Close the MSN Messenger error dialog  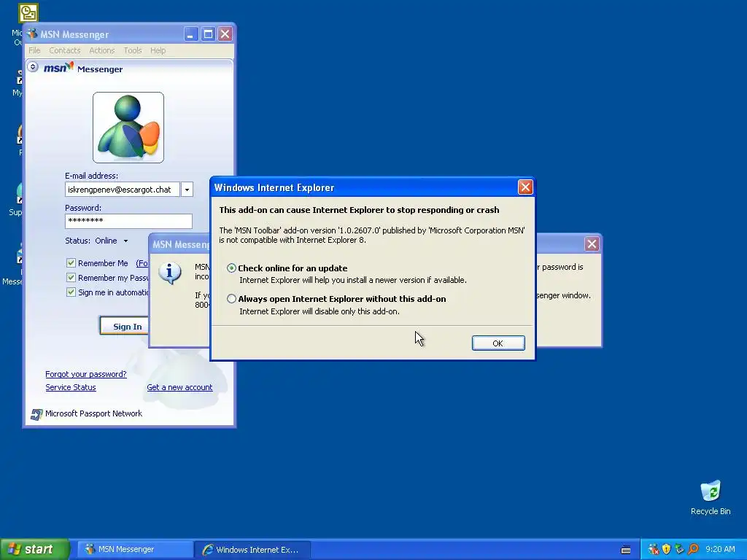tap(592, 244)
